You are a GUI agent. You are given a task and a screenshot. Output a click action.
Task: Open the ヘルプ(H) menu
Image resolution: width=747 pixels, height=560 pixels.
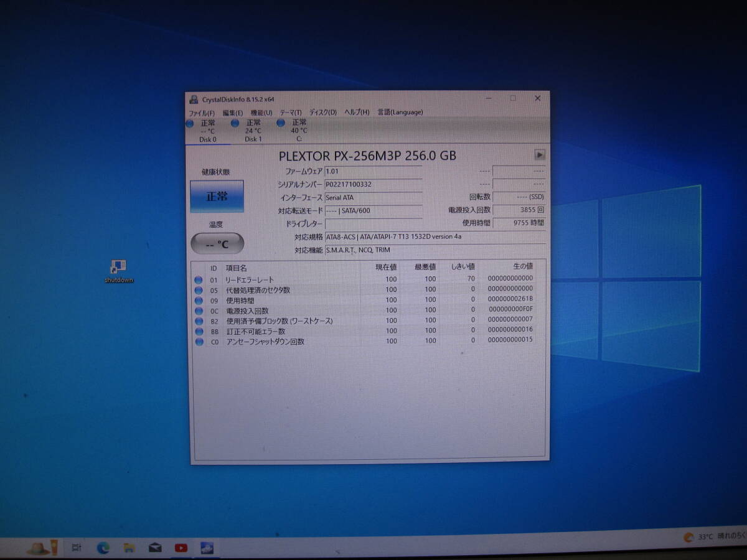(x=357, y=113)
